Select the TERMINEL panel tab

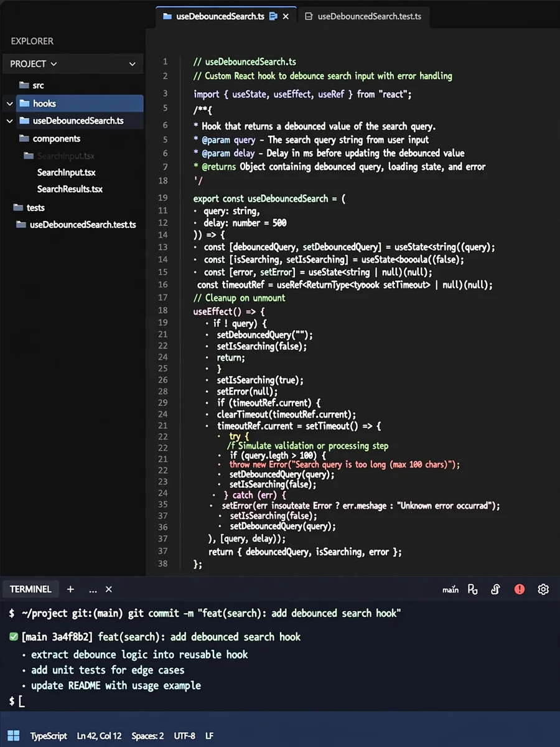[30, 589]
